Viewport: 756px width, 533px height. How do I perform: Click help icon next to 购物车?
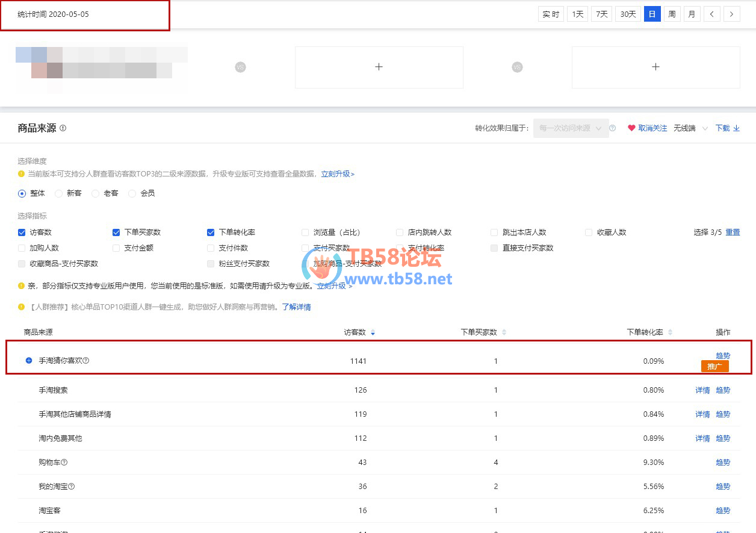tap(64, 463)
